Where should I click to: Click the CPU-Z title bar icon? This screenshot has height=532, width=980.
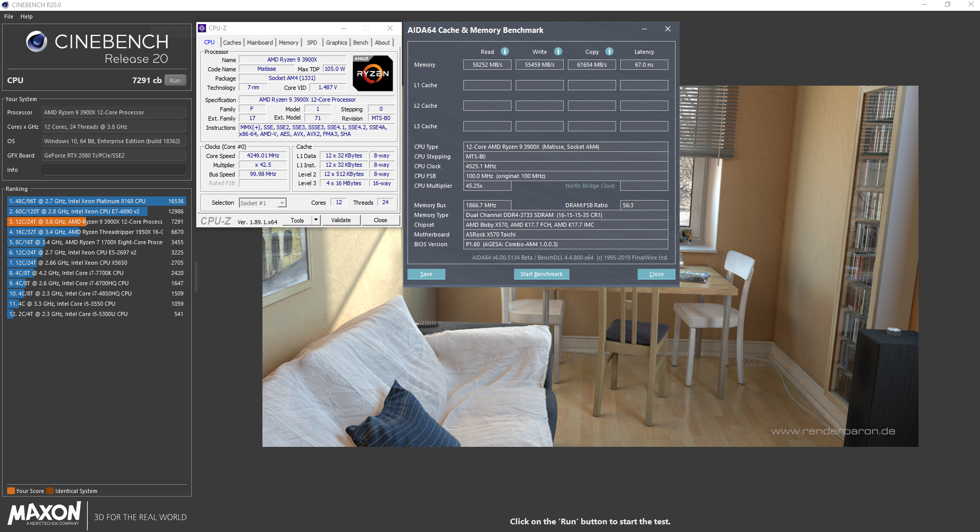(x=202, y=28)
